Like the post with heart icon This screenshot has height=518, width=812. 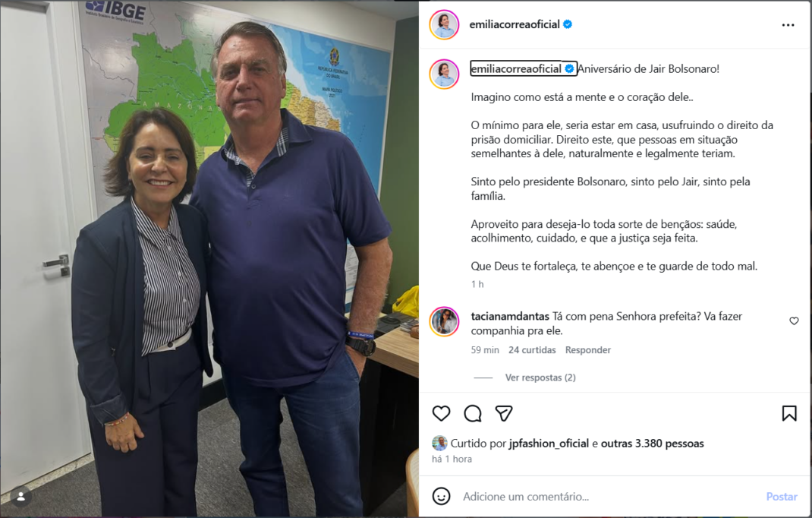click(441, 413)
